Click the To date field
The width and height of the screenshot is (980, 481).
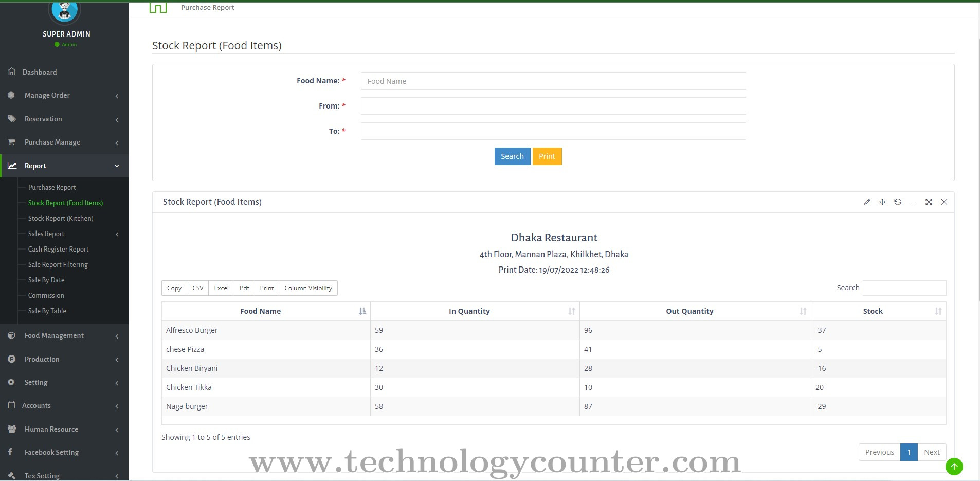553,131
